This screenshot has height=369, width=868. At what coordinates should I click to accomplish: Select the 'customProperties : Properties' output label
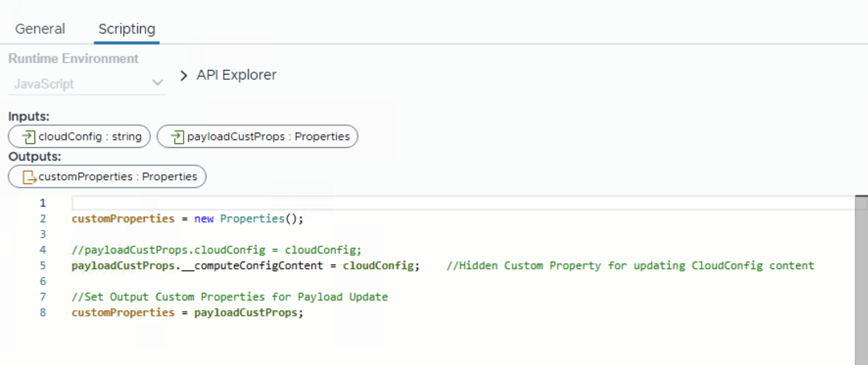point(117,177)
